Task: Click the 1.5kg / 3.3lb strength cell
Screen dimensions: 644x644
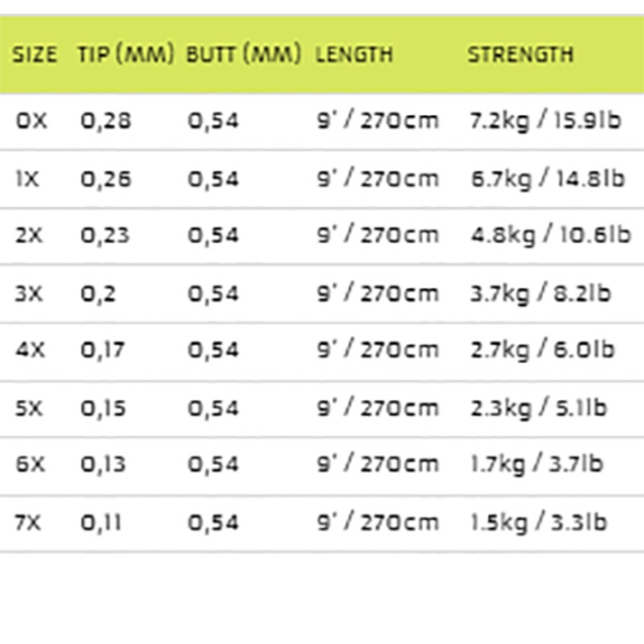Action: (538, 522)
